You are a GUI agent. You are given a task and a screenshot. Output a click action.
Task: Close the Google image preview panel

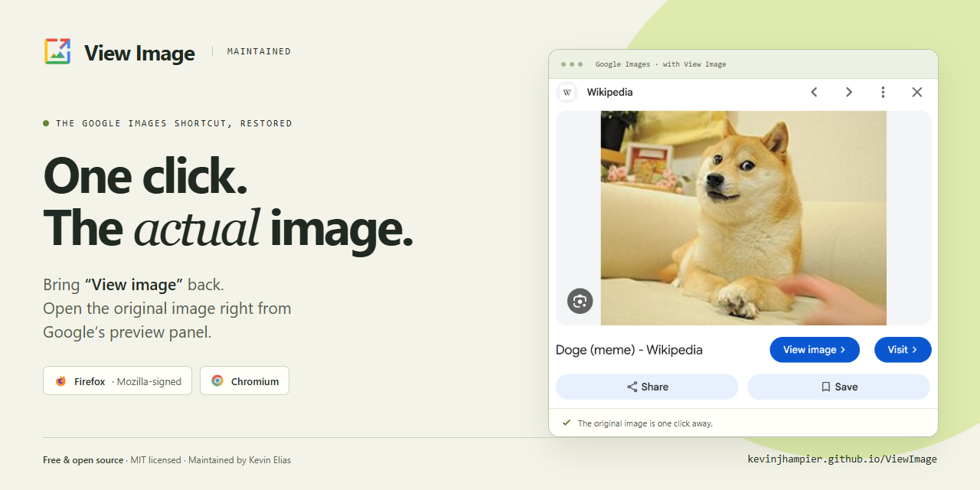coord(917,92)
